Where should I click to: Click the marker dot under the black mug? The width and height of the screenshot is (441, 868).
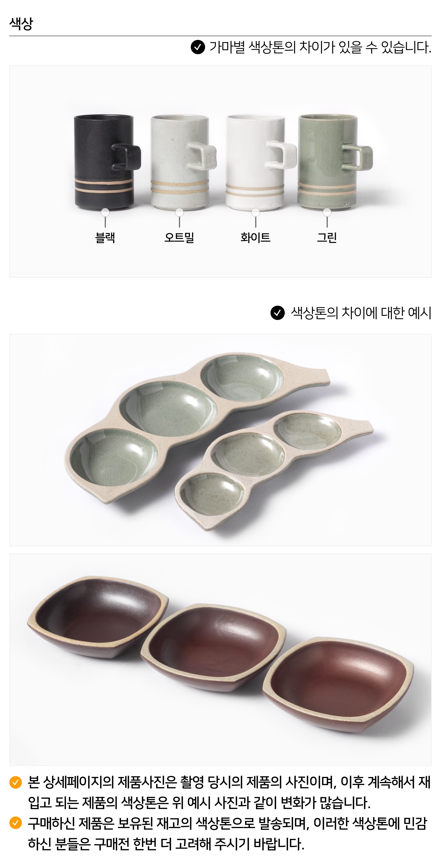pyautogui.click(x=105, y=212)
